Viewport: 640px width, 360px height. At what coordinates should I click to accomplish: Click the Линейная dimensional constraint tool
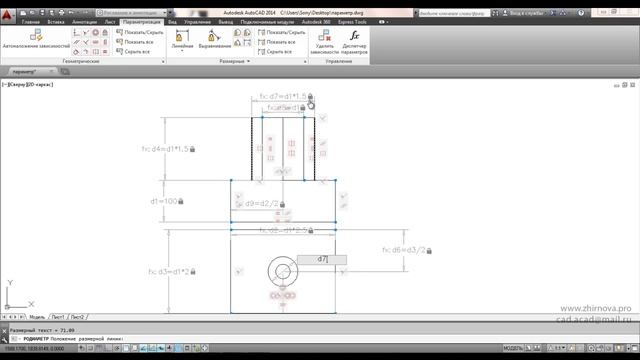(182, 39)
